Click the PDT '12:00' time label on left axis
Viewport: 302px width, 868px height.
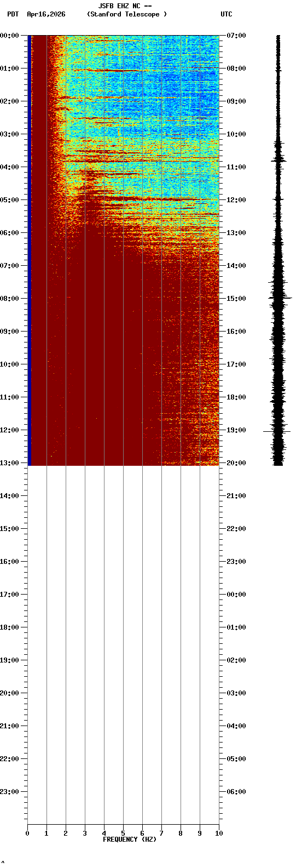(x=9, y=430)
